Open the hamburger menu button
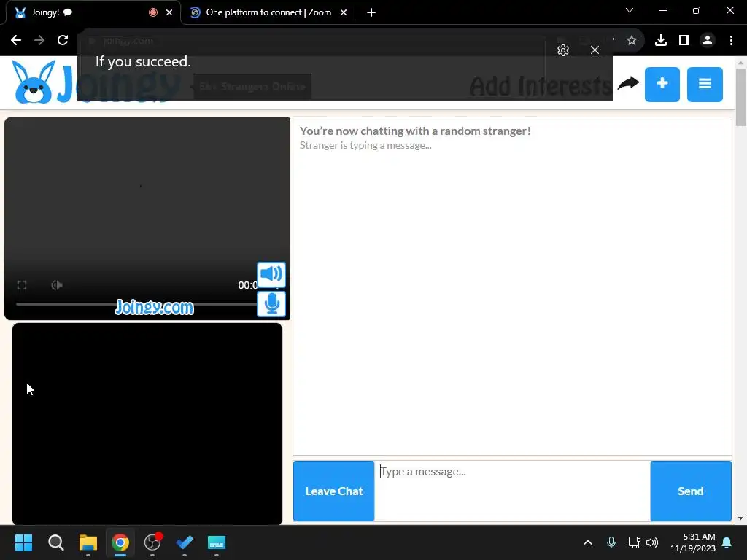Image resolution: width=747 pixels, height=560 pixels. click(705, 85)
